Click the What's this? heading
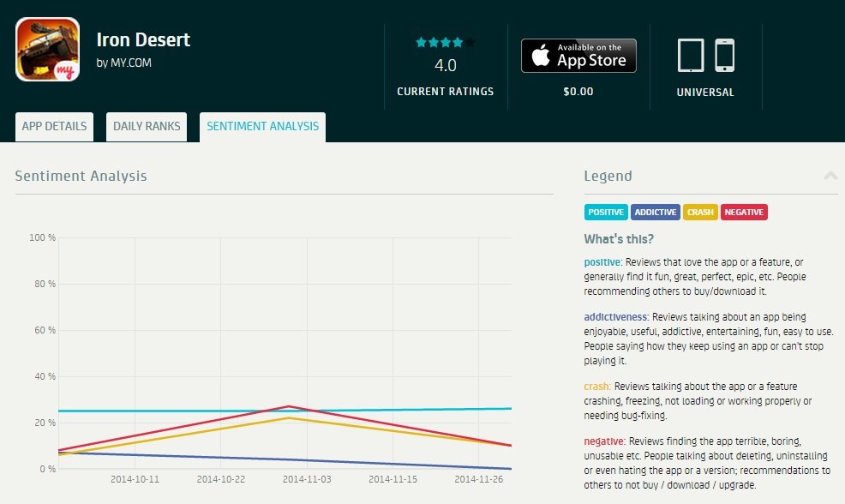 coord(619,239)
